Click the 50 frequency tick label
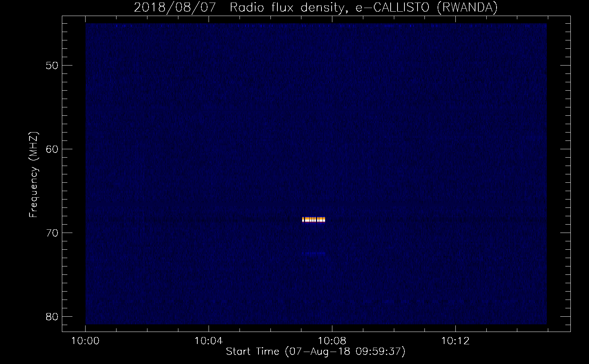 point(52,66)
